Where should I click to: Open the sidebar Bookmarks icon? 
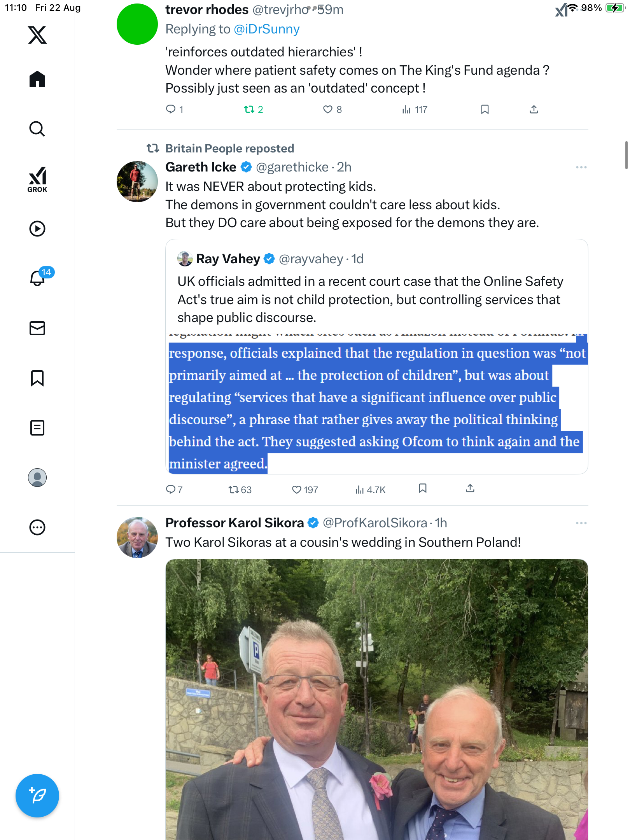37,378
